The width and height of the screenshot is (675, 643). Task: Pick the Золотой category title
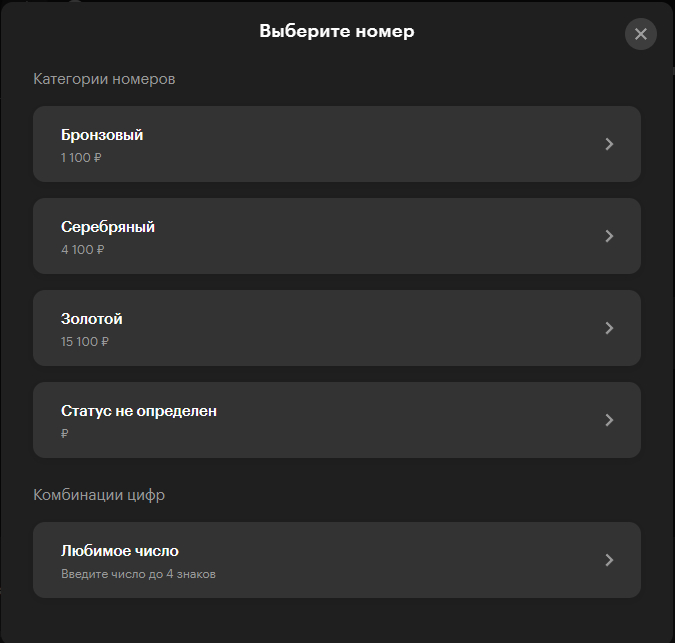[x=92, y=319]
